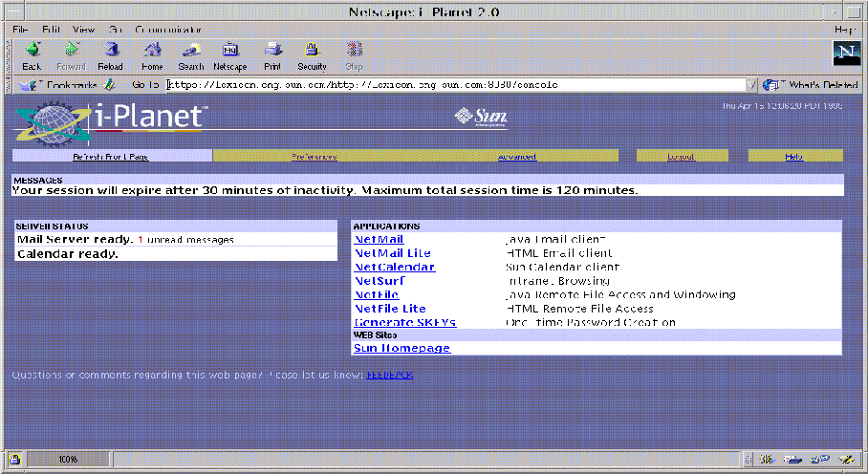Open the NetSurf link
This screenshot has width=868, height=474.
click(380, 281)
